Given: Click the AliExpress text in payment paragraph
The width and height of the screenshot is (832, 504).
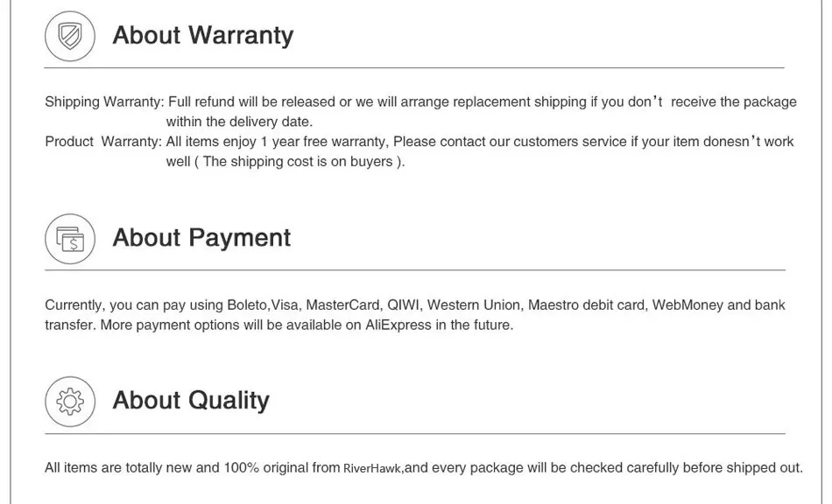Looking at the screenshot, I should tap(398, 325).
